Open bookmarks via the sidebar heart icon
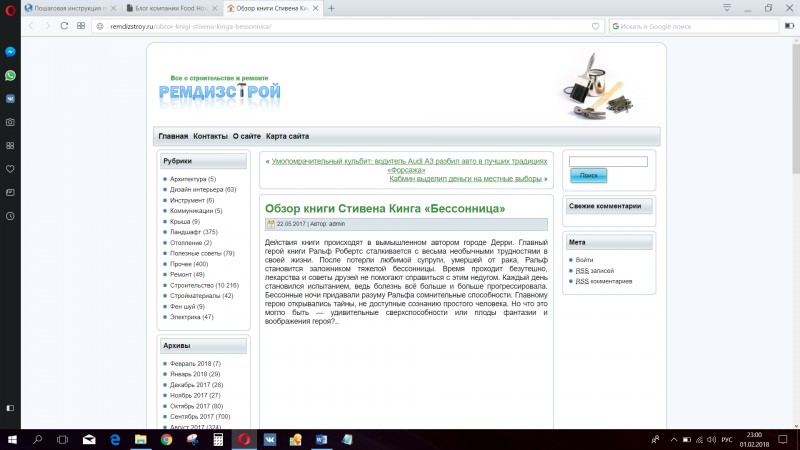 (10, 169)
